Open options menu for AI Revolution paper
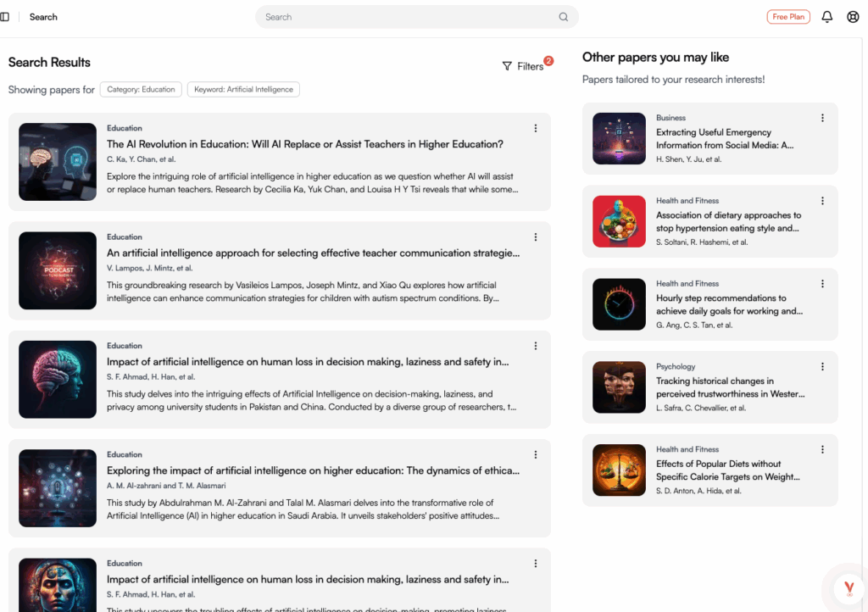868x612 pixels. coord(536,129)
